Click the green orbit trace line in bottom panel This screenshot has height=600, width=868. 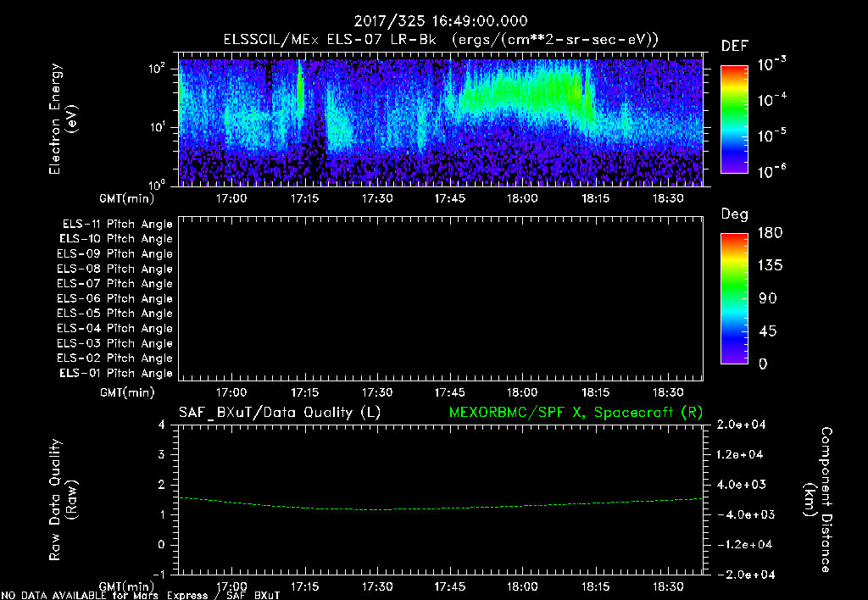click(x=441, y=505)
